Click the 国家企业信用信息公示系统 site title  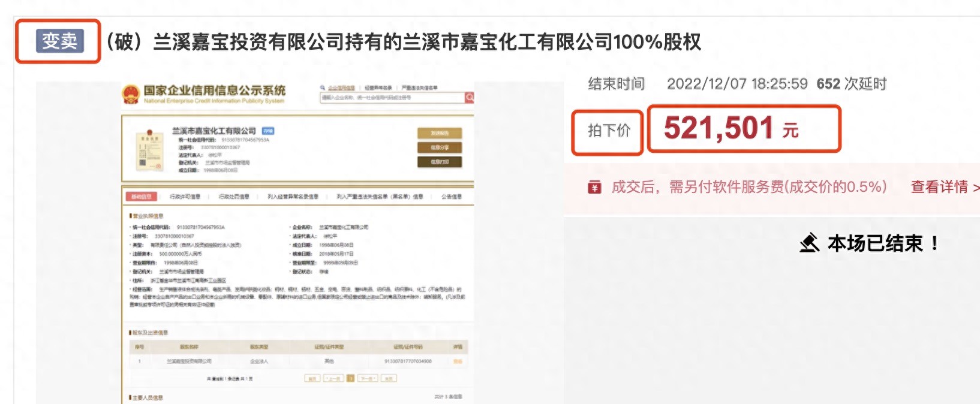(214, 91)
